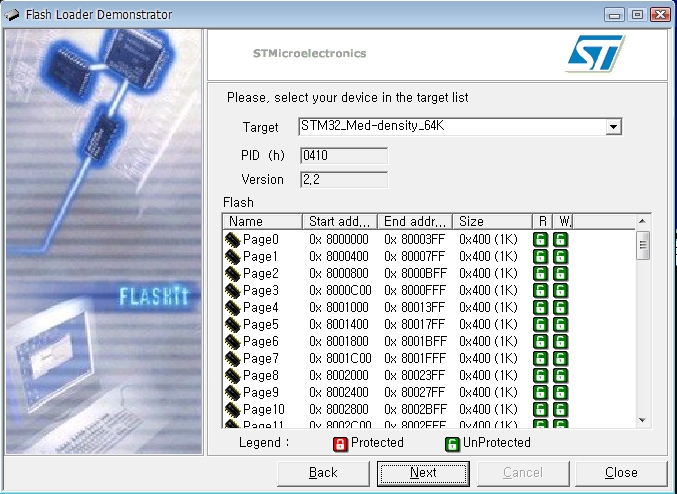Proceed with the Next button
The image size is (677, 494).
tap(423, 473)
